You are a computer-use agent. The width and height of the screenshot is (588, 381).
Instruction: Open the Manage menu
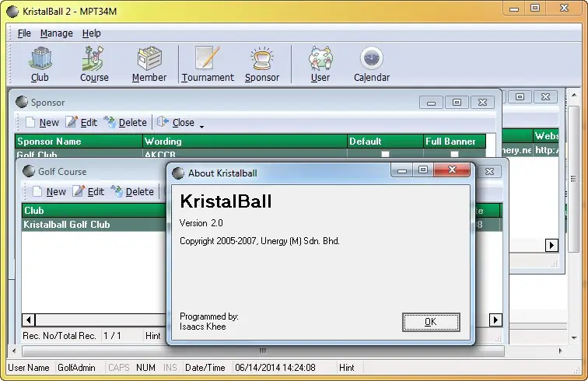click(57, 33)
